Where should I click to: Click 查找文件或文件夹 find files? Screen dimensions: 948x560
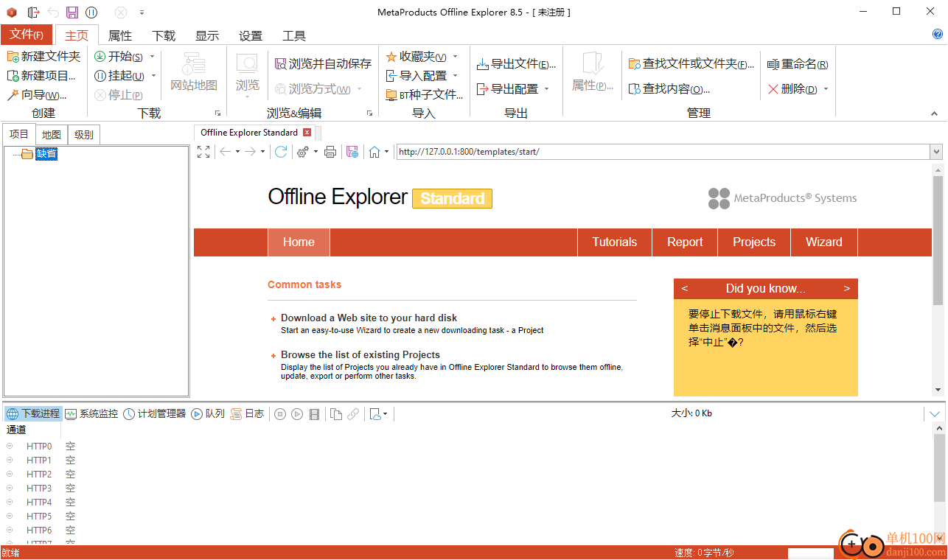pos(691,64)
